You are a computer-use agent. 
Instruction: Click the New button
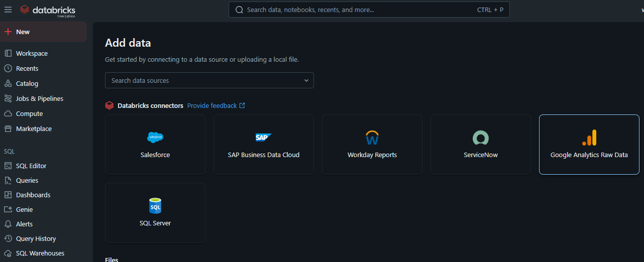pos(43,32)
